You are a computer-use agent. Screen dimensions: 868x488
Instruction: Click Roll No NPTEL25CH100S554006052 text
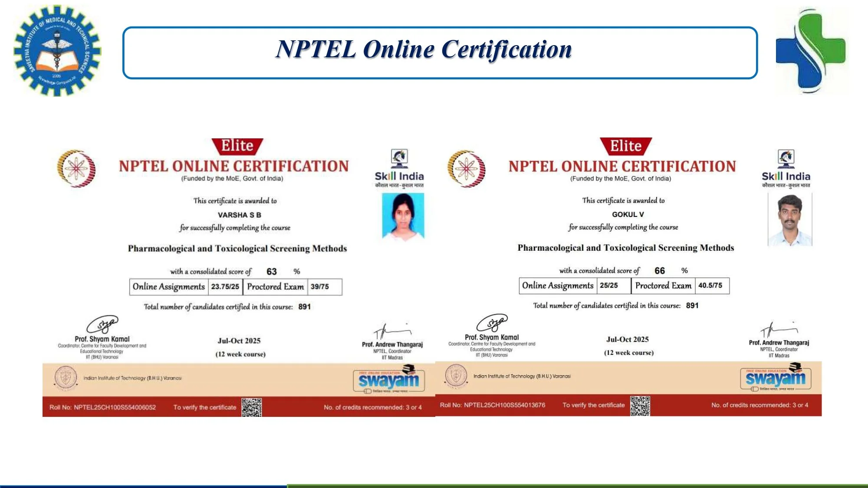point(102,407)
